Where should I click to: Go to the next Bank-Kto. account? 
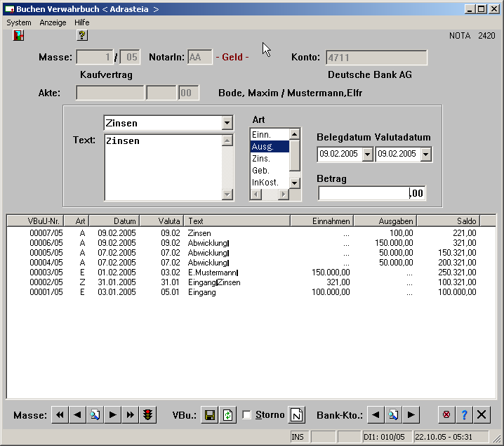(x=411, y=415)
